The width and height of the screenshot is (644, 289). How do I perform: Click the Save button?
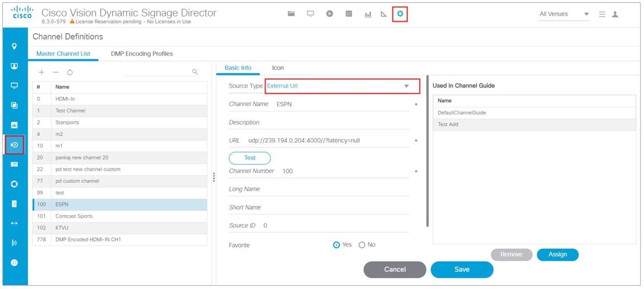(x=461, y=269)
